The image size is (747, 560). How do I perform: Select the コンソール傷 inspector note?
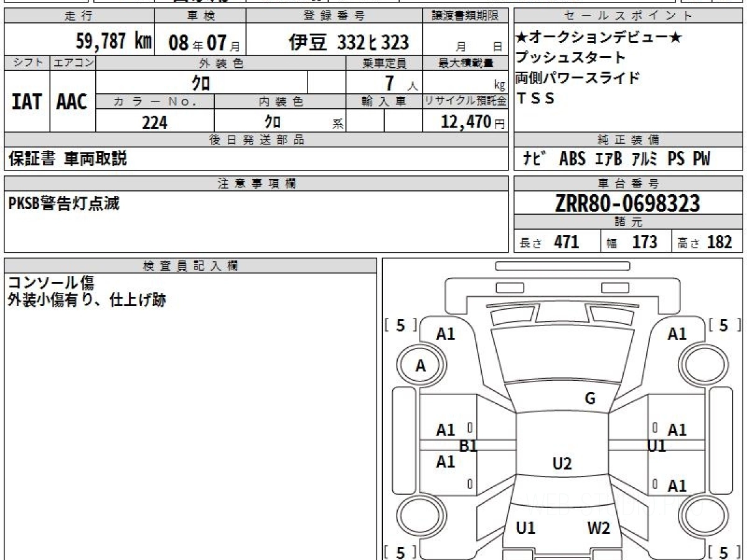click(51, 283)
